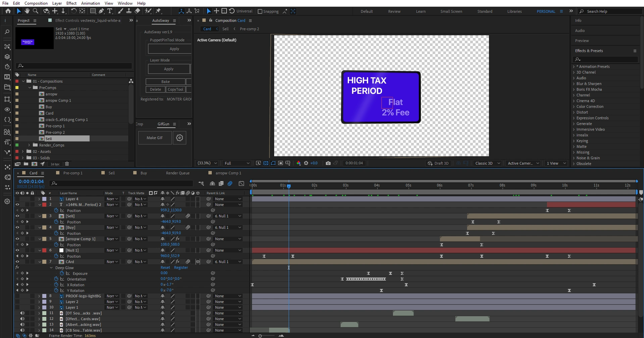The image size is (644, 338).
Task: Open the resolution dropdown showing Full
Action: point(237,163)
